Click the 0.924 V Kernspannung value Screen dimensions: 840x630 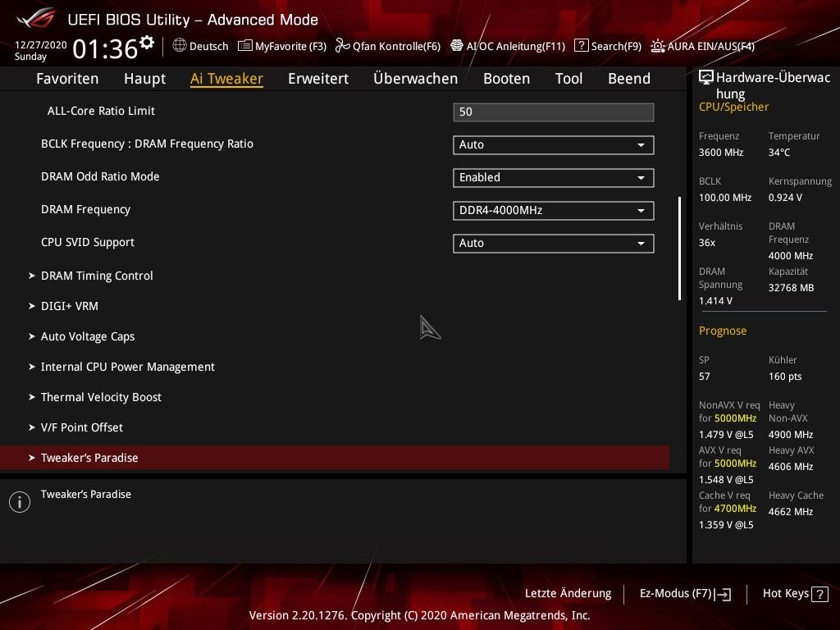pyautogui.click(x=785, y=198)
